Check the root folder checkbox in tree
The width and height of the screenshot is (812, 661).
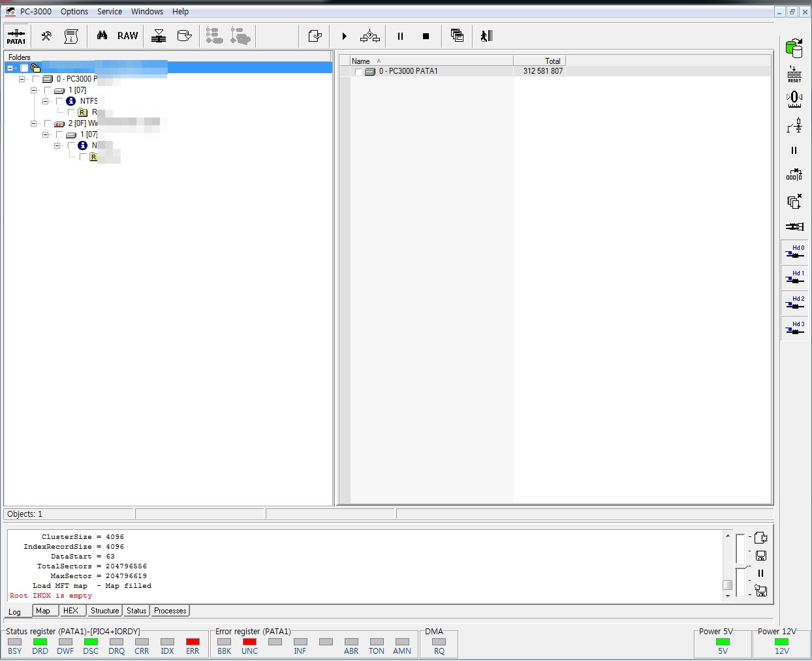tap(24, 68)
